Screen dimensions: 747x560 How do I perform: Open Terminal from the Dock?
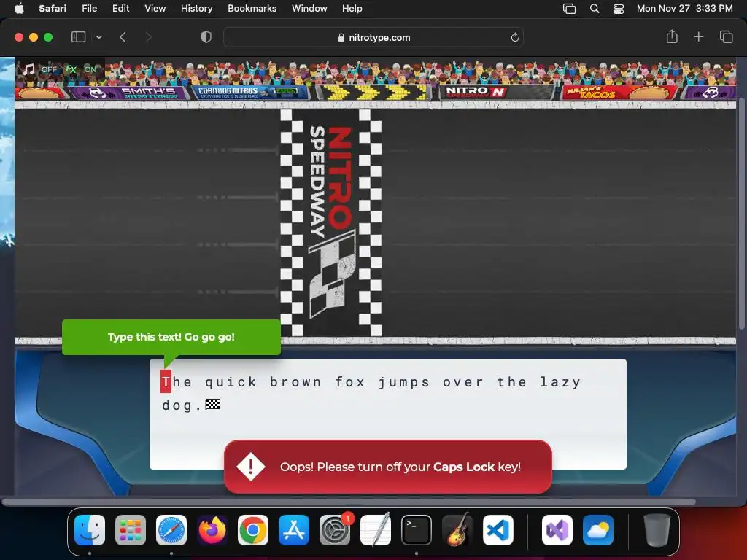tap(417, 530)
